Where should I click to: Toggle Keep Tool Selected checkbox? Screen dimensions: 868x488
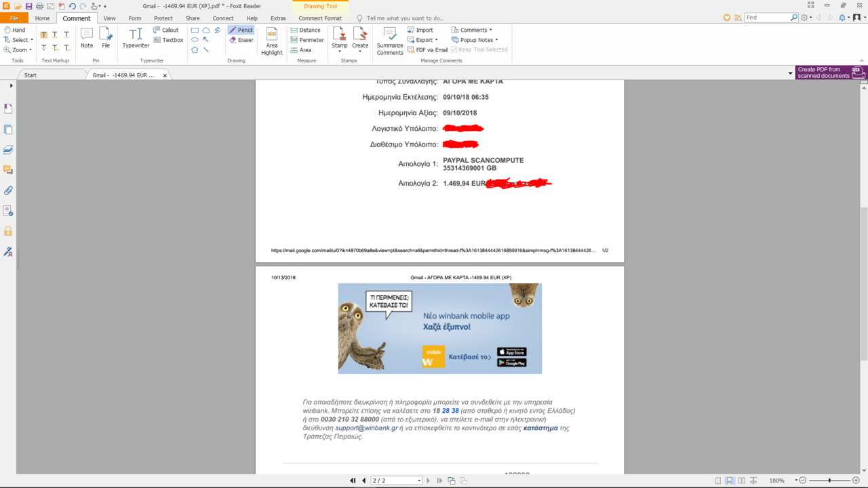pos(479,49)
